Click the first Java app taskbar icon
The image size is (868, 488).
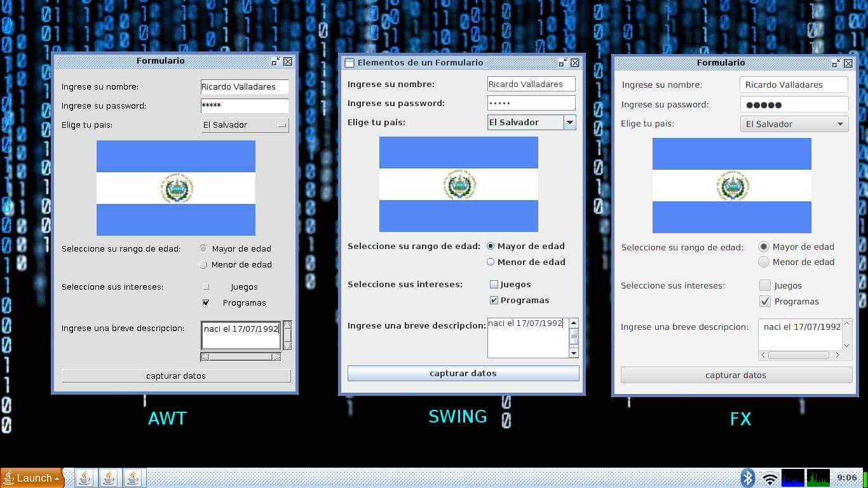[x=85, y=478]
